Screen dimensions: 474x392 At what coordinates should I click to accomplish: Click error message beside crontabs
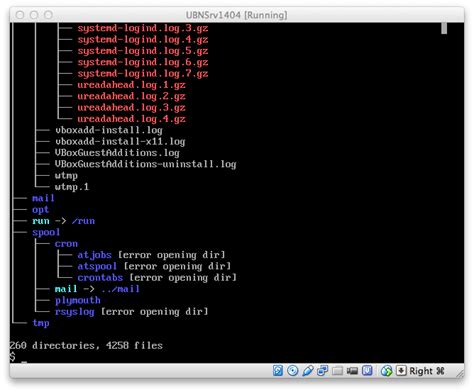pyautogui.click(x=183, y=278)
